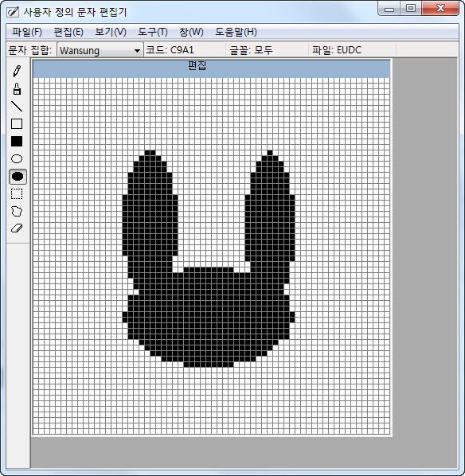Viewport: 465px width, 476px height.
Task: Select the Straight Line tool
Action: 17,106
